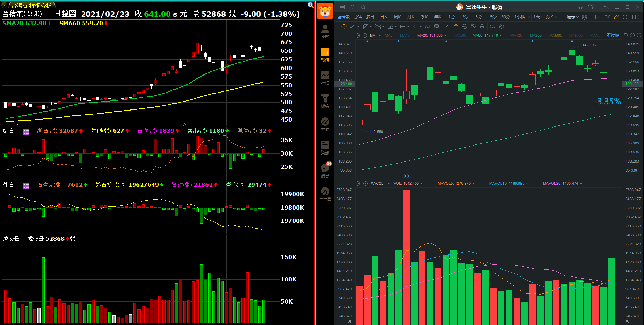Open the headset customer service icon
The width and height of the screenshot is (644, 325).
(x=581, y=7)
